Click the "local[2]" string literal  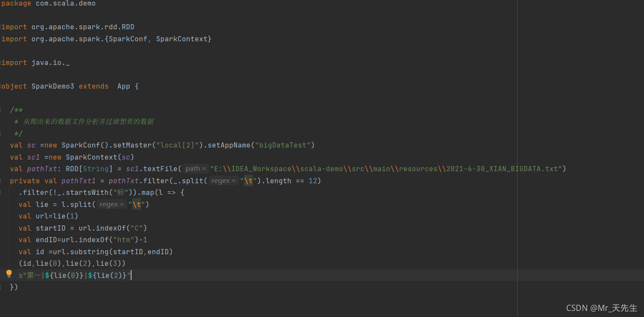click(178, 145)
